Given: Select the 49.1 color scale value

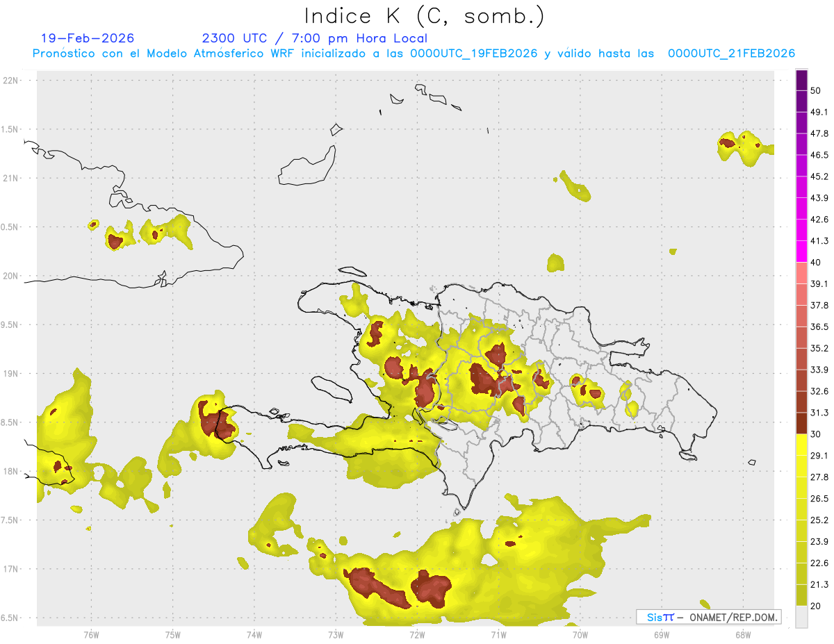Looking at the screenshot, I should 819,112.
